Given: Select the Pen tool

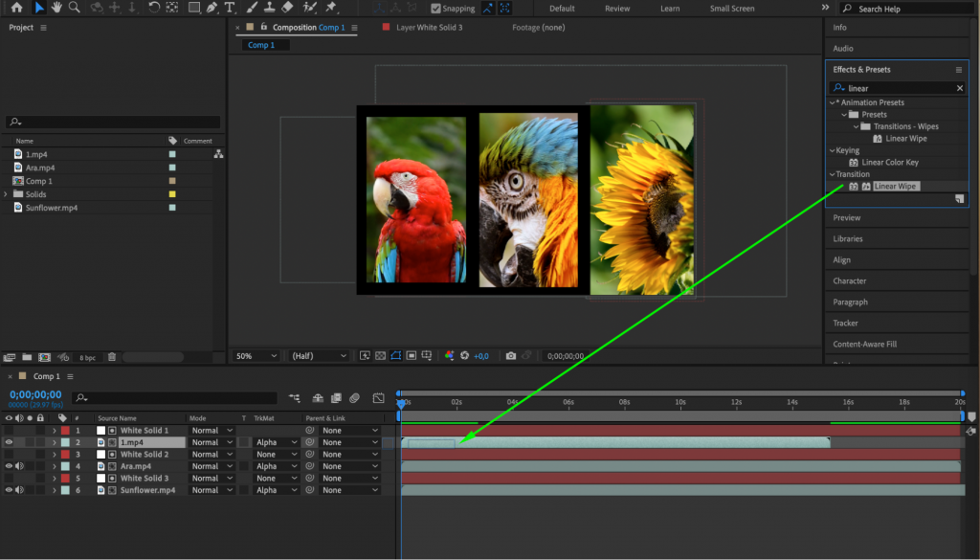Looking at the screenshot, I should point(212,9).
